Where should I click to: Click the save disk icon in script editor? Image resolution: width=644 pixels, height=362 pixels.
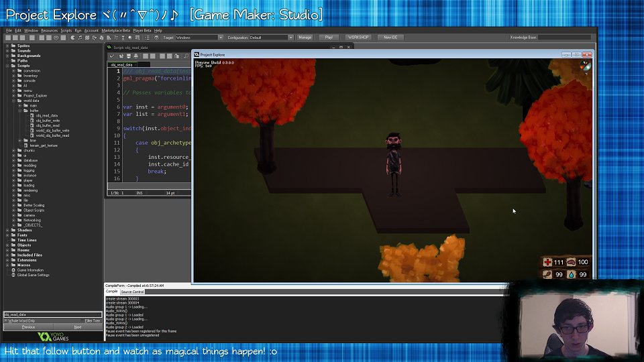pyautogui.click(x=129, y=56)
